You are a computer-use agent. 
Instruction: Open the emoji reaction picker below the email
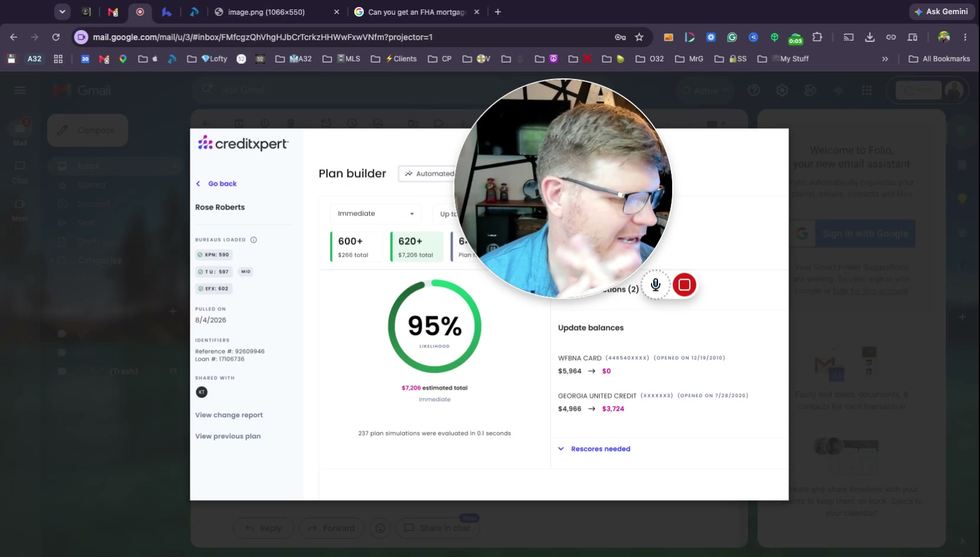(380, 528)
